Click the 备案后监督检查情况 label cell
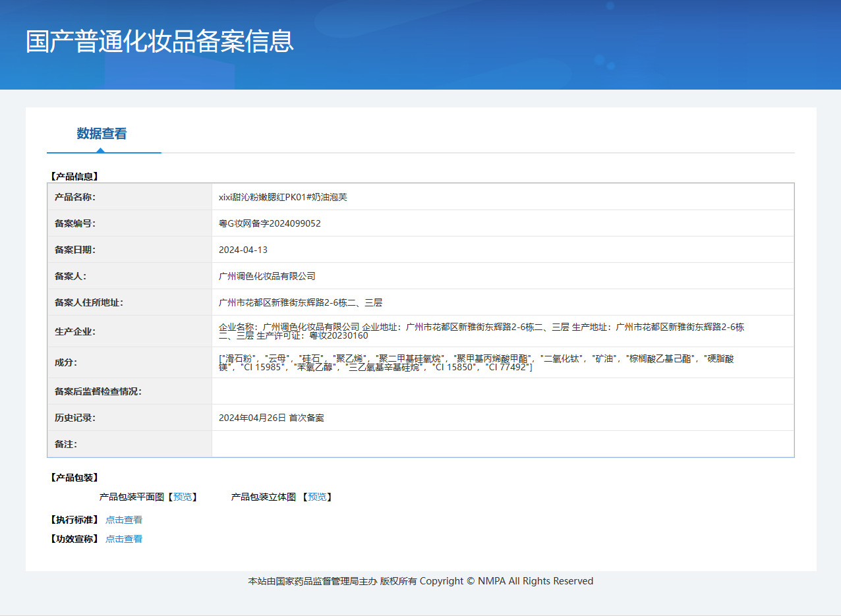Viewport: 841px width, 616px height. (x=130, y=391)
